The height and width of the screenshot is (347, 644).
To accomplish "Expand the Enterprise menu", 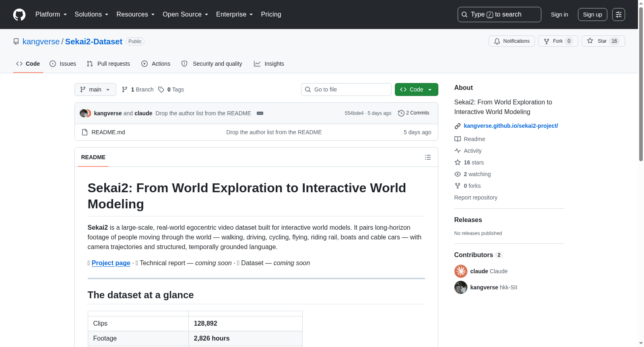I will pyautogui.click(x=235, y=15).
